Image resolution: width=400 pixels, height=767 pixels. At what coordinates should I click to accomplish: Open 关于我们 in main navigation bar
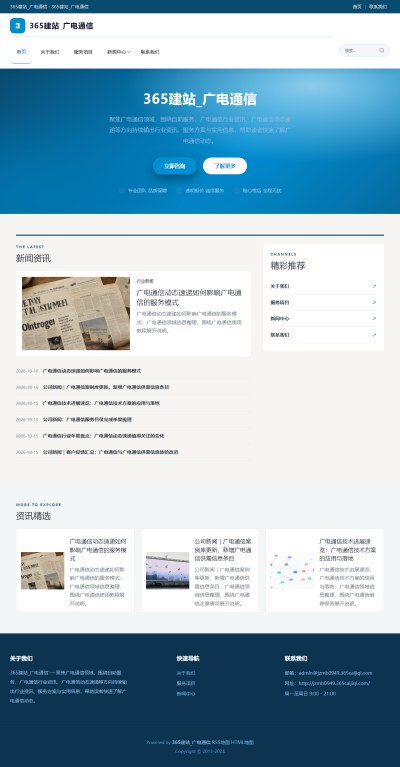50,52
